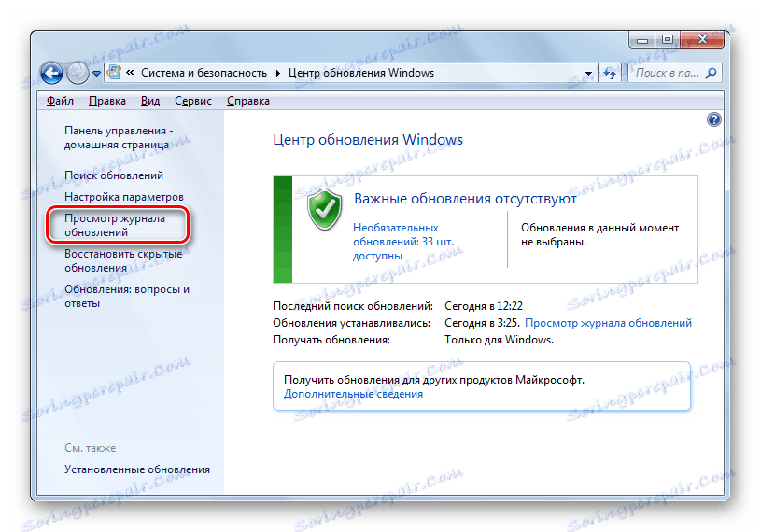Open the Файл menu
This screenshot has height=532, width=761.
pyautogui.click(x=60, y=101)
